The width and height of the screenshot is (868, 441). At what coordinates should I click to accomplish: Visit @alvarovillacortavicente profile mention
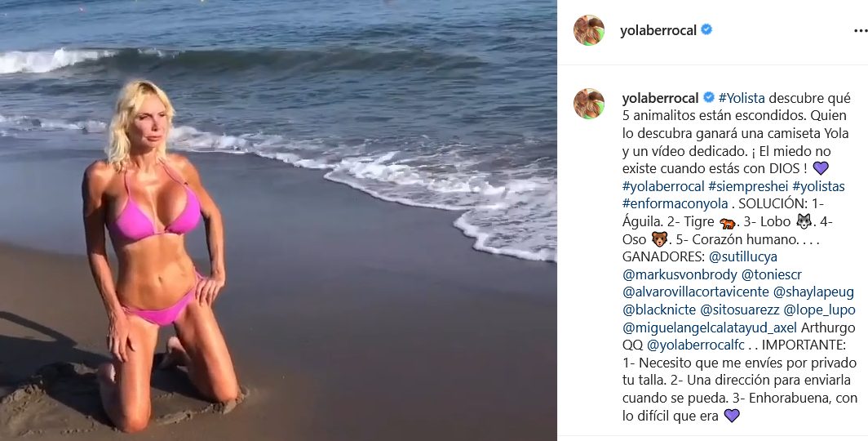click(x=696, y=292)
